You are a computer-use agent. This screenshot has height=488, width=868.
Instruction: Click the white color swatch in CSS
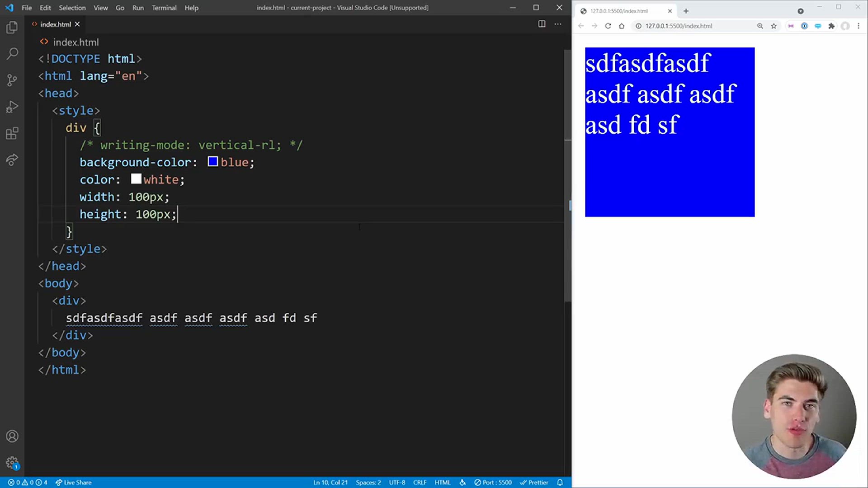click(x=136, y=179)
